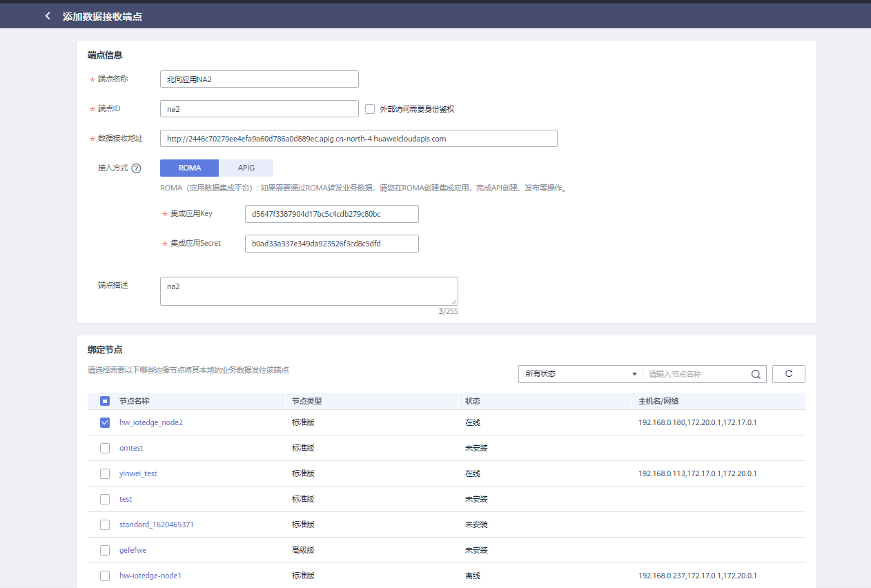Click the 端点名称 input field

coord(260,79)
